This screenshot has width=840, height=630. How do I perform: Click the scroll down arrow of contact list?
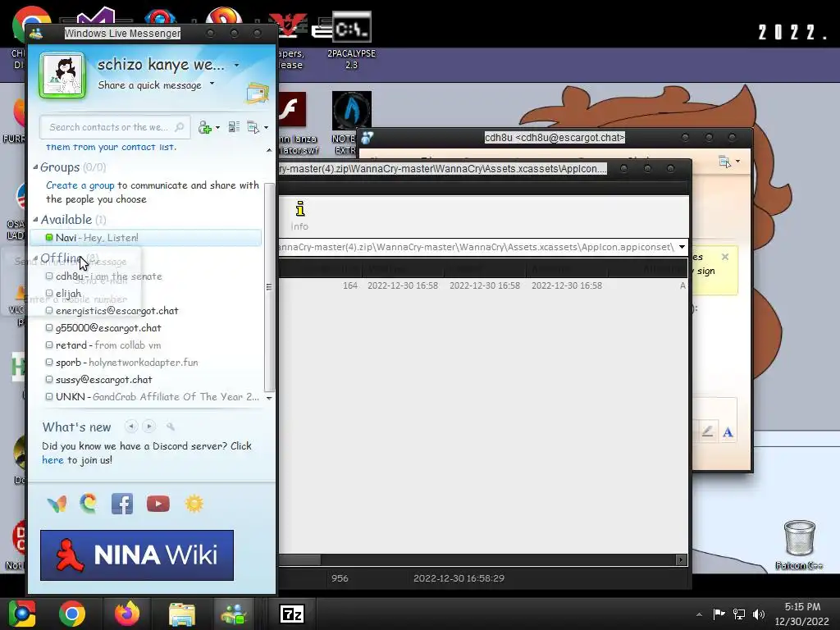tap(269, 398)
